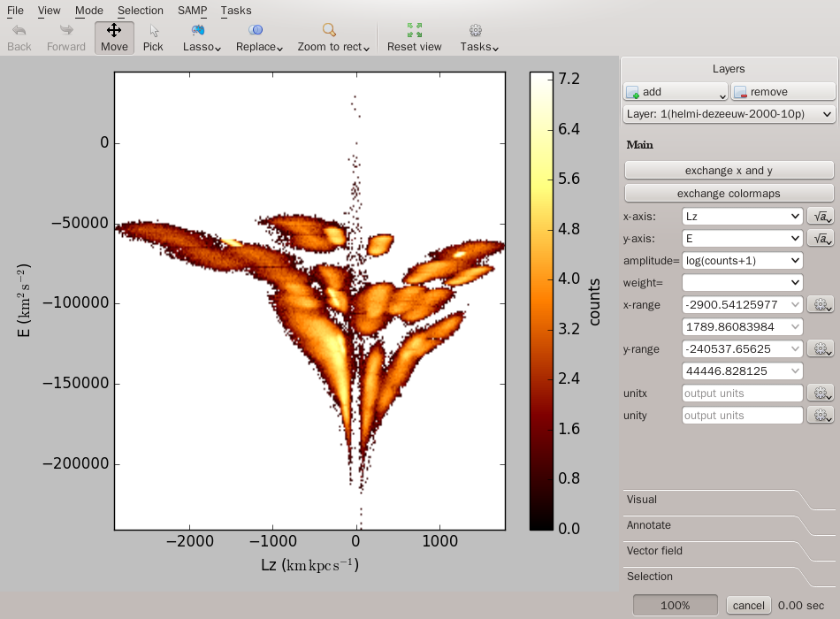Activate Zoom to rect tool
Viewport: 840px width, 619px height.
[332, 37]
